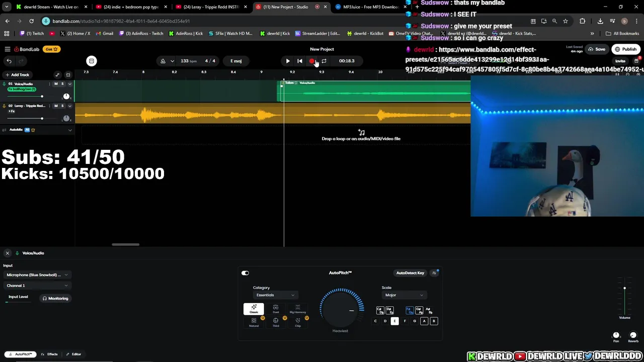644x362 pixels.
Task: Expand metronome options chevron
Action: pyautogui.click(x=172, y=61)
